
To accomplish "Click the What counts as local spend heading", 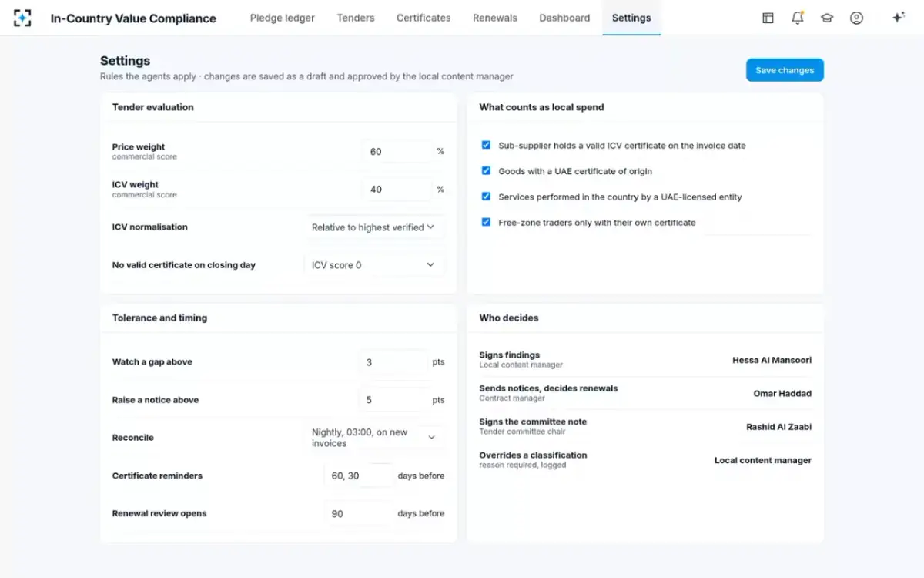I will click(541, 107).
